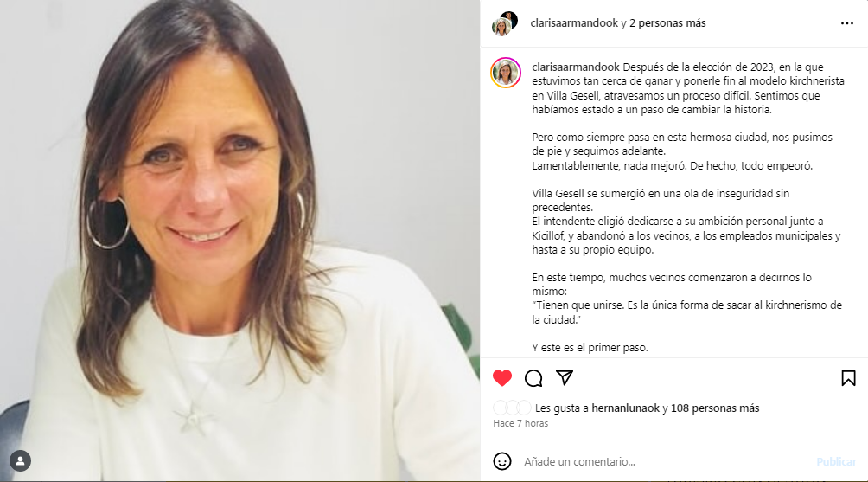View clarisaarmandook story avatar beside caption
868x482 pixels.
pos(506,73)
